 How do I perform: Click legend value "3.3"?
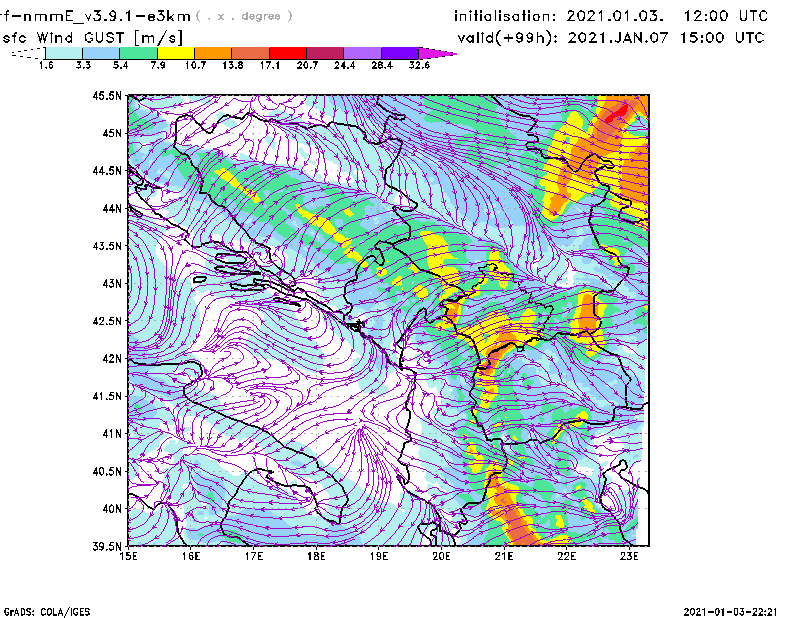(83, 65)
